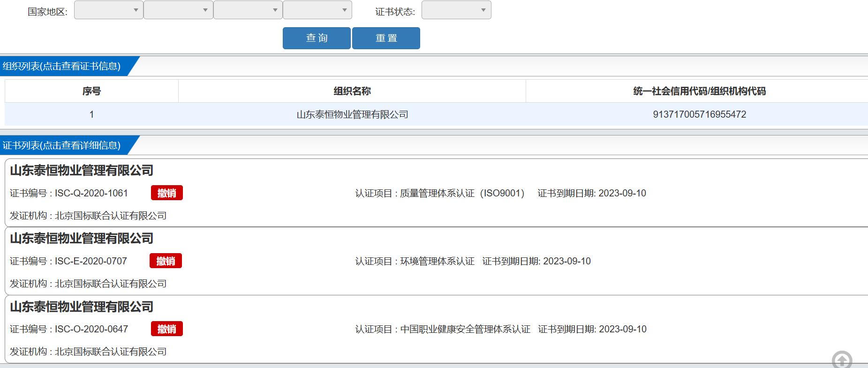The height and width of the screenshot is (368, 868).
Task: Open certificate card ISC-O-2020-0647 title
Action: point(82,307)
